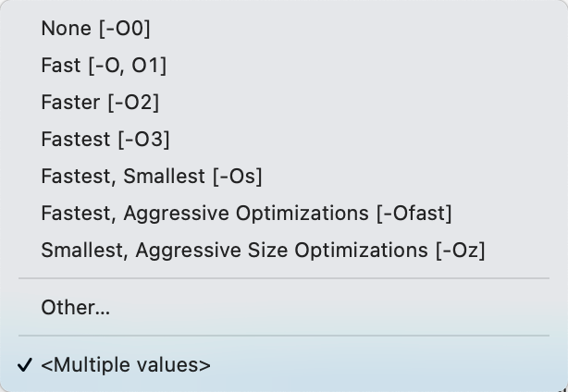Apply the -O3 optimization setting
The height and width of the screenshot is (392, 568).
105,140
